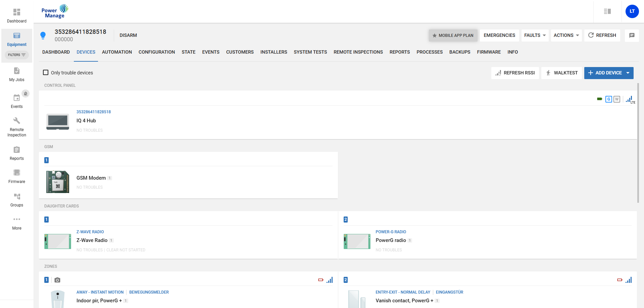Viewport: 644px width, 308px height.
Task: Click the Remote Inspection wrench icon
Action: tap(16, 121)
